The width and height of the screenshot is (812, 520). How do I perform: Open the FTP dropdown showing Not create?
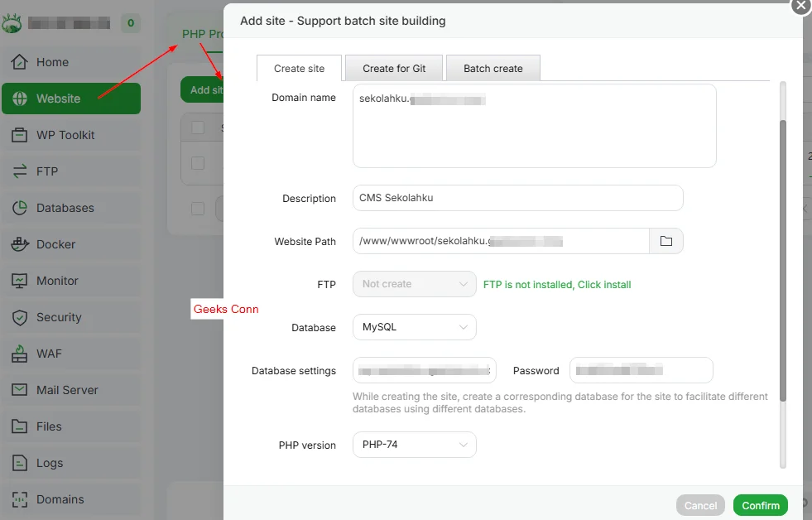[414, 284]
